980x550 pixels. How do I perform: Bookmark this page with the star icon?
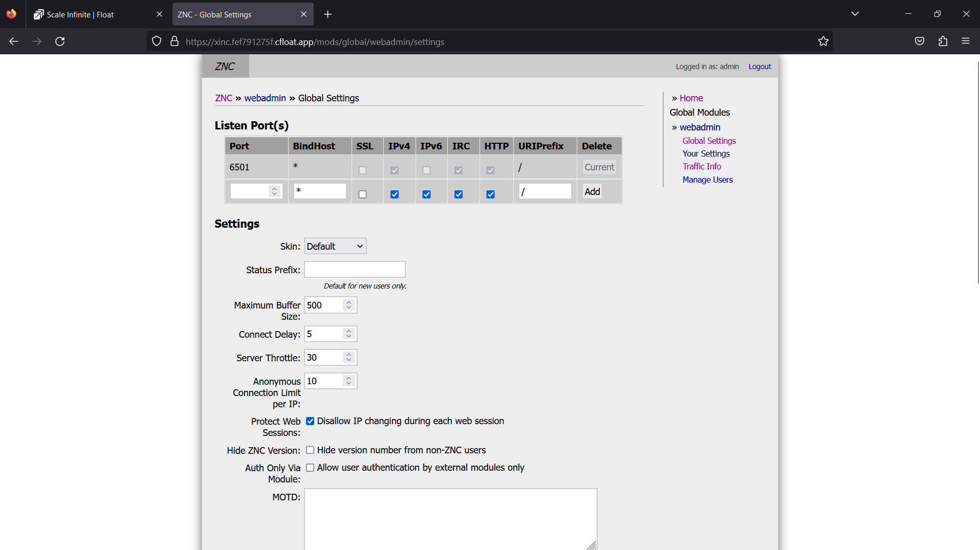click(x=823, y=41)
